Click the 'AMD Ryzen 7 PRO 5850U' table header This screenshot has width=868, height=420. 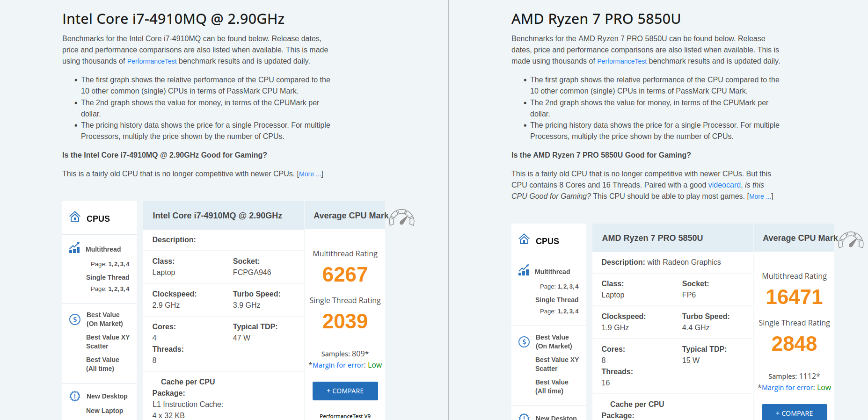coord(652,238)
